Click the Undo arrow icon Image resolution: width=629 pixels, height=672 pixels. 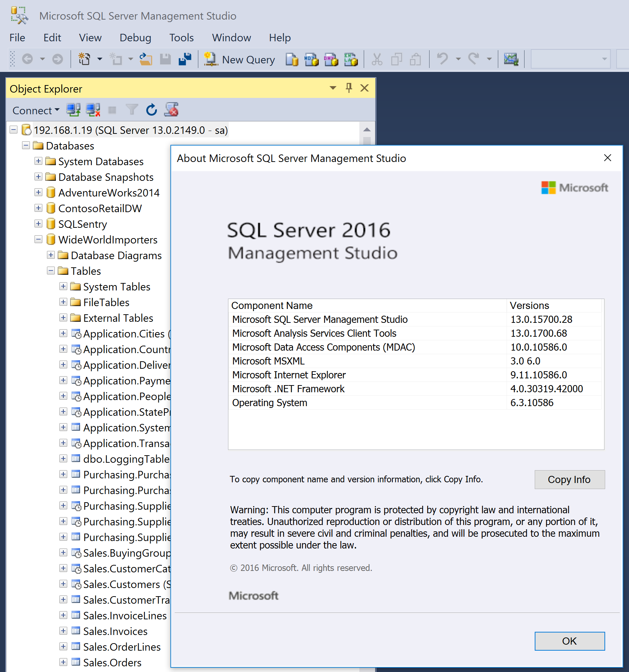442,59
